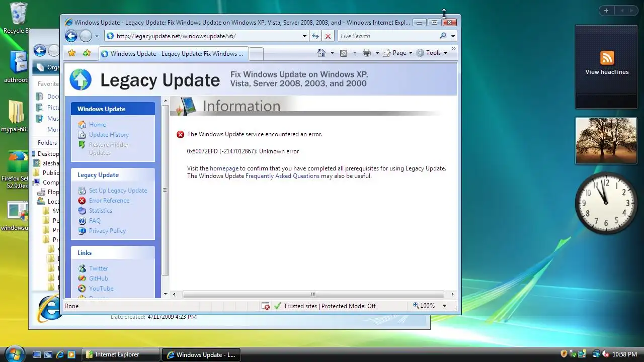Open the Update History link

coord(109,135)
